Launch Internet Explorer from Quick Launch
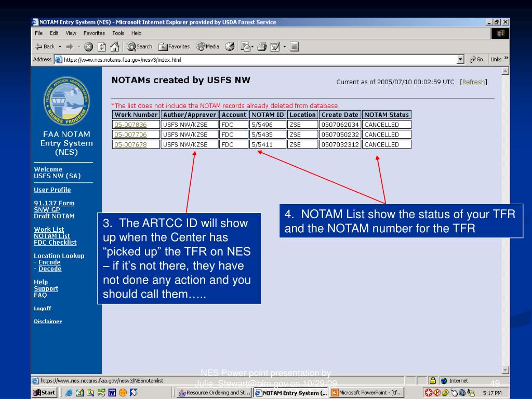 69,393
